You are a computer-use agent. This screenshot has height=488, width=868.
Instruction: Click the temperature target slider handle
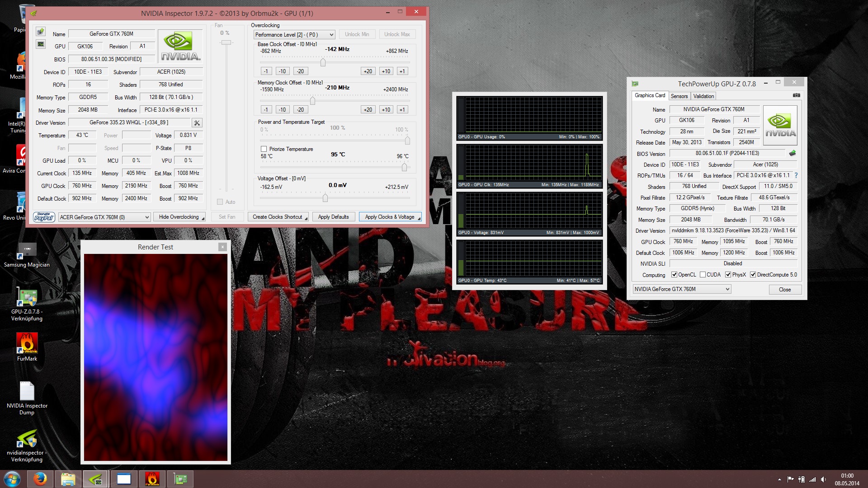coord(404,167)
